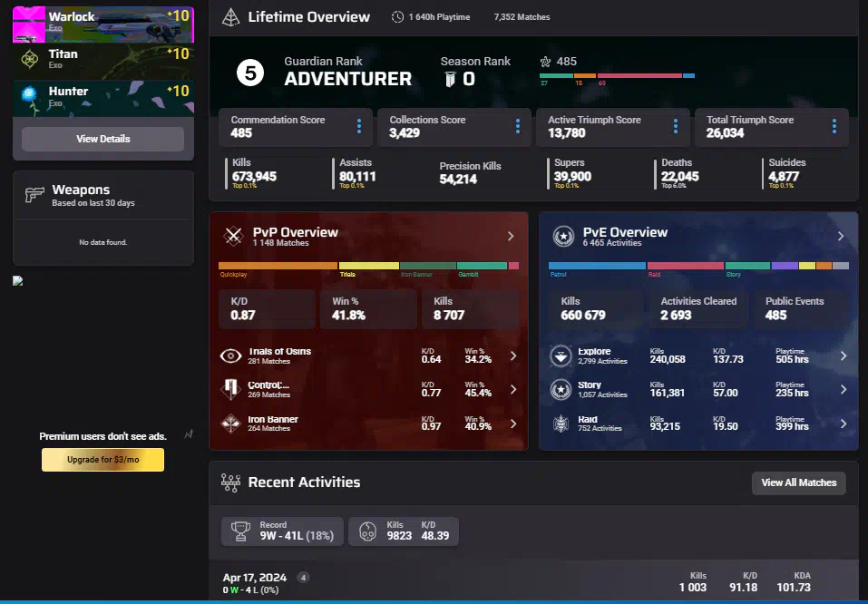This screenshot has height=604, width=868.
Task: Click the Raid activity icon
Action: [561, 424]
